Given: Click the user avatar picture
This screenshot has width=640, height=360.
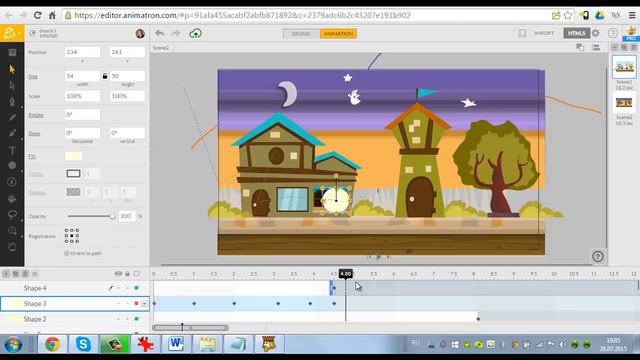Looking at the screenshot, I should (140, 33).
